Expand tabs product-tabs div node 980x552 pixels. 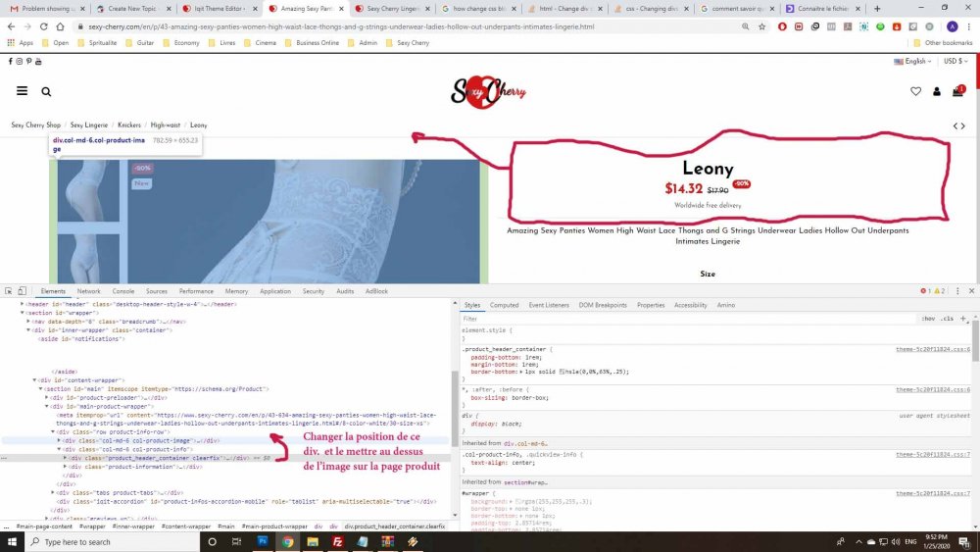point(53,492)
